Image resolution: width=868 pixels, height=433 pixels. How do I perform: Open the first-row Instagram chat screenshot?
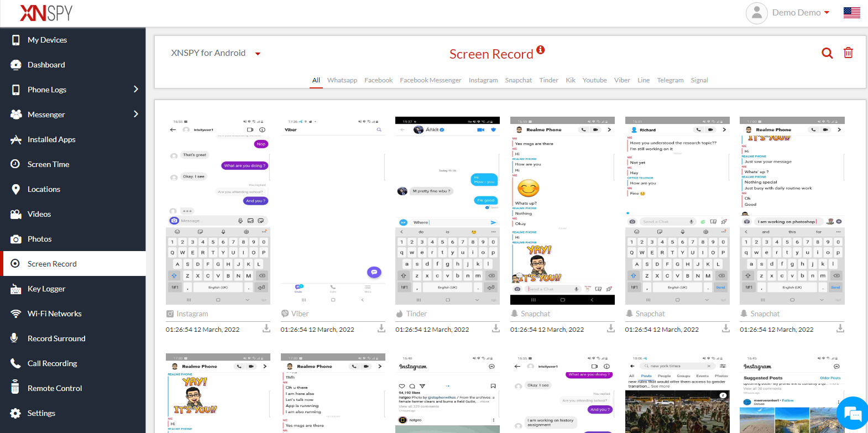click(218, 211)
